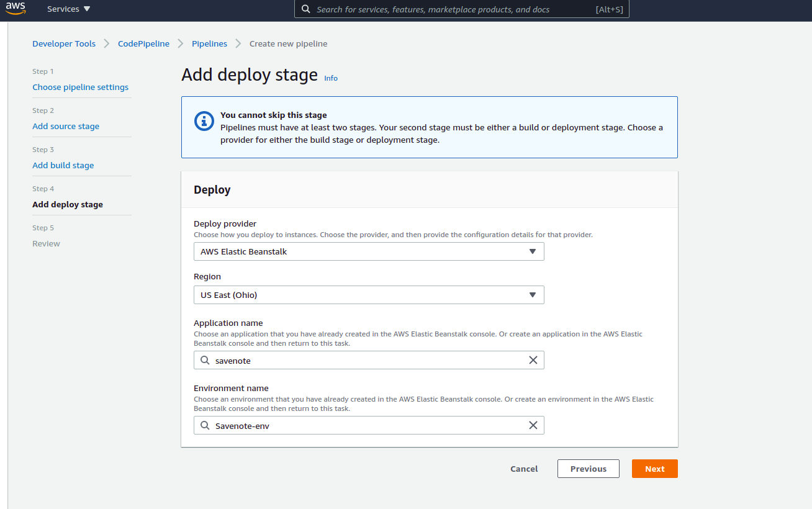Screen dimensions: 812x509
Task: Cancel the pipeline creation
Action: (524, 469)
